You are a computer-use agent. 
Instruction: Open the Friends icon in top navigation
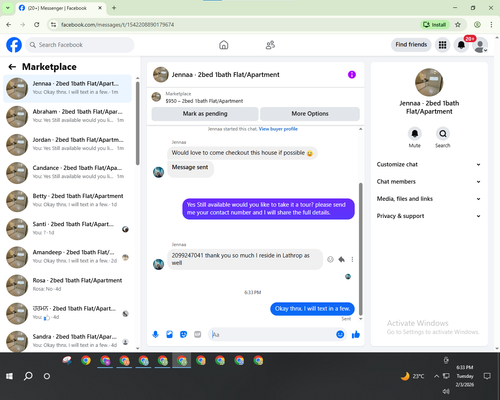tap(270, 45)
